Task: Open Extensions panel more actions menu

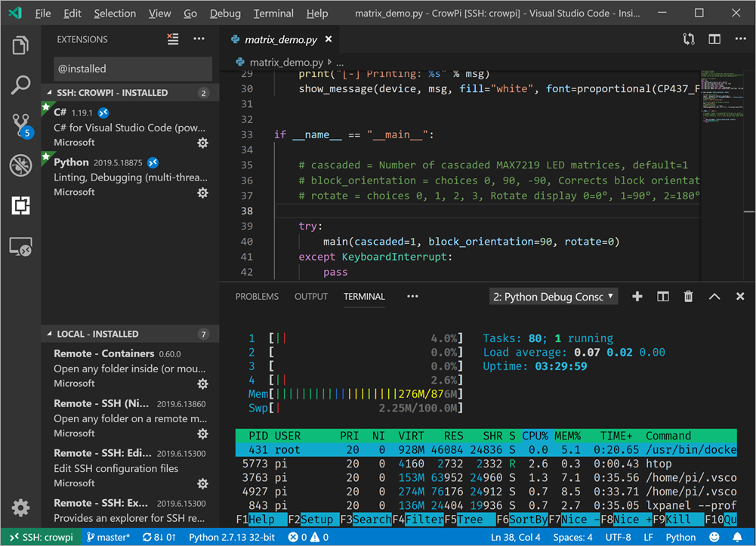Action: tap(199, 39)
